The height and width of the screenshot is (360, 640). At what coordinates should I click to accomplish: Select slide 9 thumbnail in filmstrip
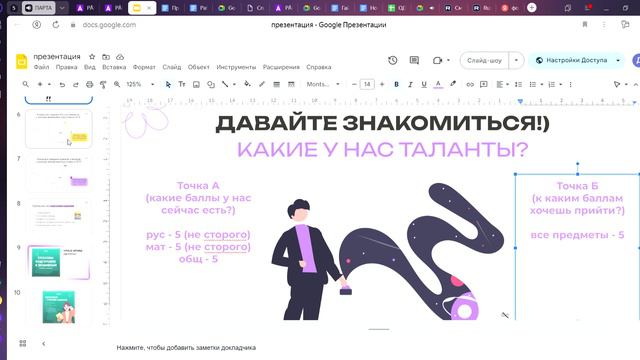[x=59, y=262]
